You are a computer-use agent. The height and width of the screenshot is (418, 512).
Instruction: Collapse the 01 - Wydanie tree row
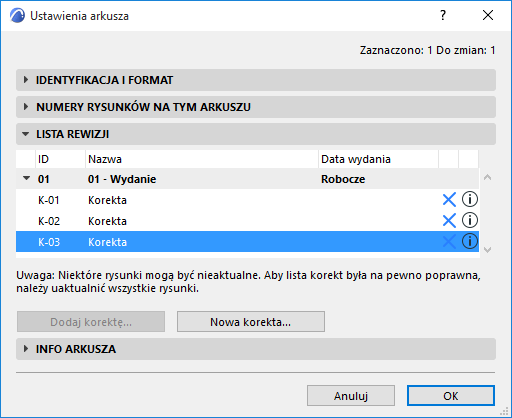point(26,178)
